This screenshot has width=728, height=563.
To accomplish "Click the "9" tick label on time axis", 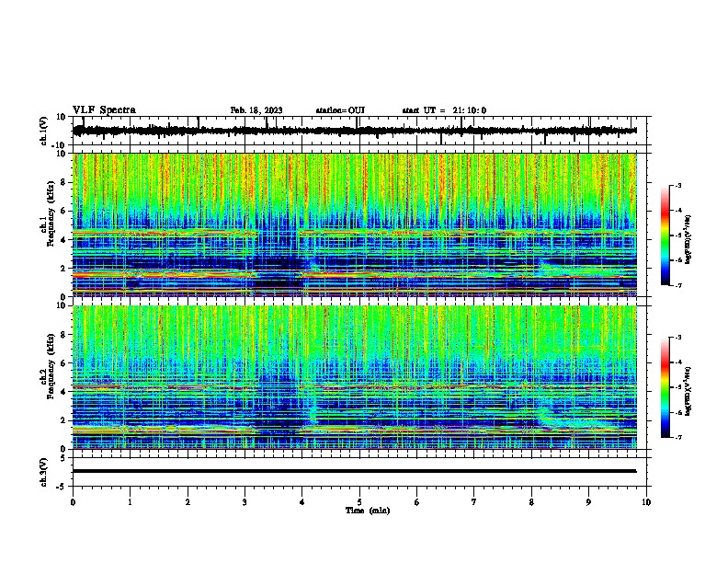I will tap(588, 502).
